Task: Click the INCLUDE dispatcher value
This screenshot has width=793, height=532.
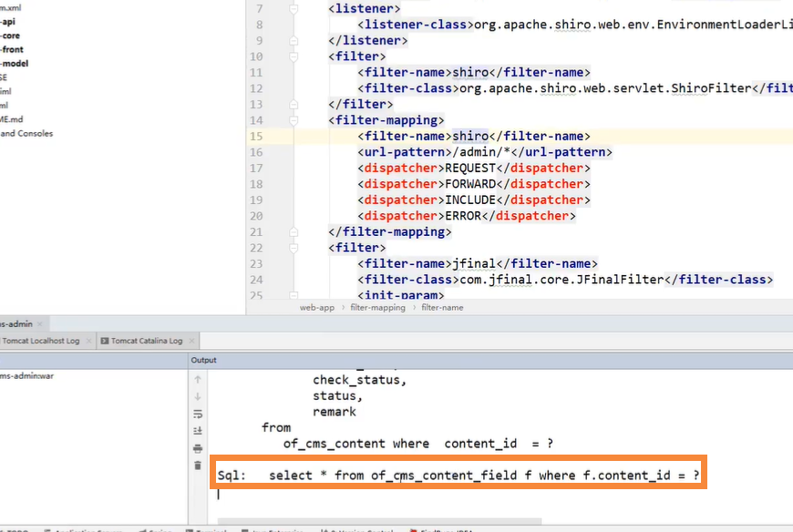Action: click(x=470, y=200)
